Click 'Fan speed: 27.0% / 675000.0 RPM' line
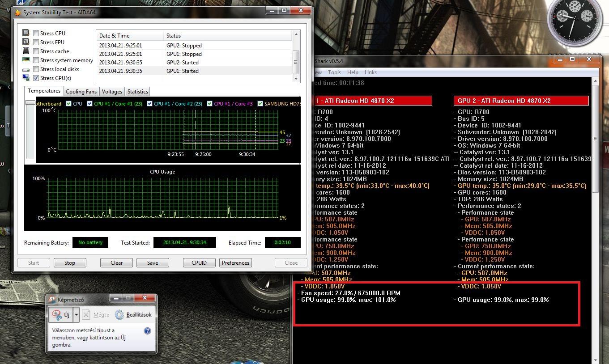609x364 pixels. [349, 293]
